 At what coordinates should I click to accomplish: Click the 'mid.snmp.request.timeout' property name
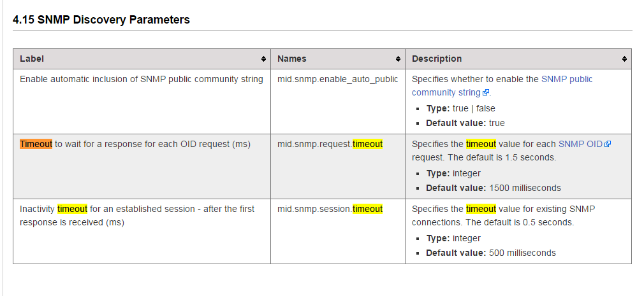(x=330, y=144)
